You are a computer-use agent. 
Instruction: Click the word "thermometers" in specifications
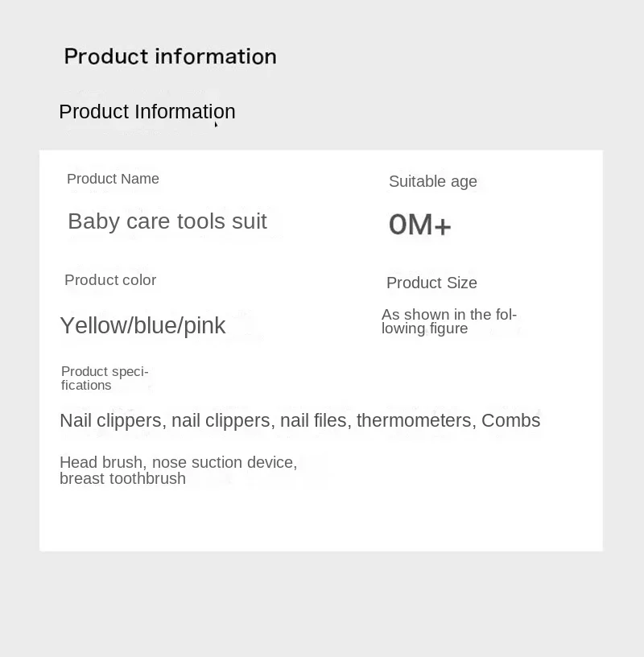[x=414, y=420]
